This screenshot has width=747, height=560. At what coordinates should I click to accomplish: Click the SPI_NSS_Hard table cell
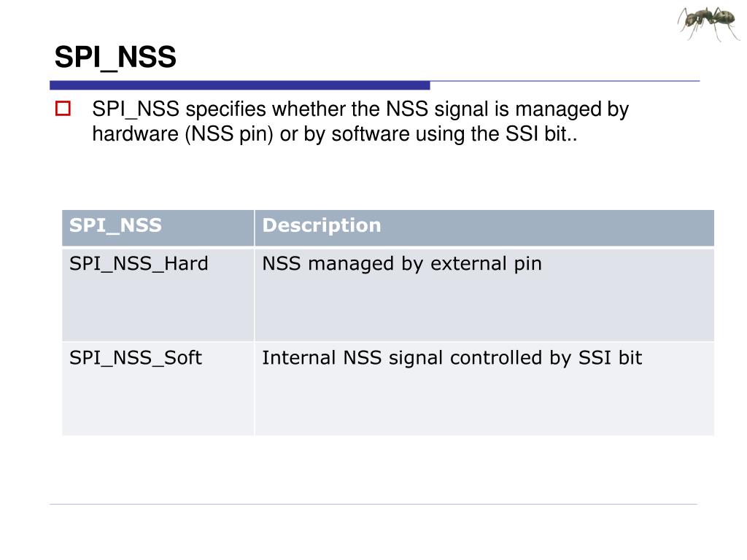tap(158, 295)
